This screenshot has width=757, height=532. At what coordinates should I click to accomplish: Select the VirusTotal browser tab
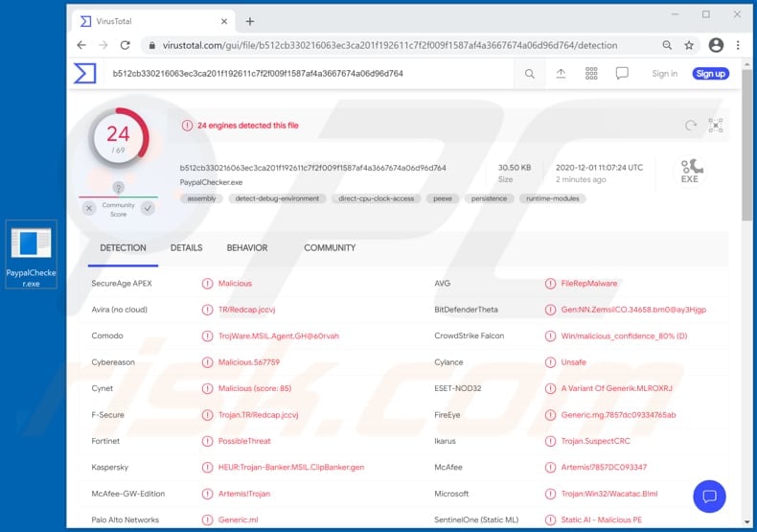pyautogui.click(x=153, y=21)
